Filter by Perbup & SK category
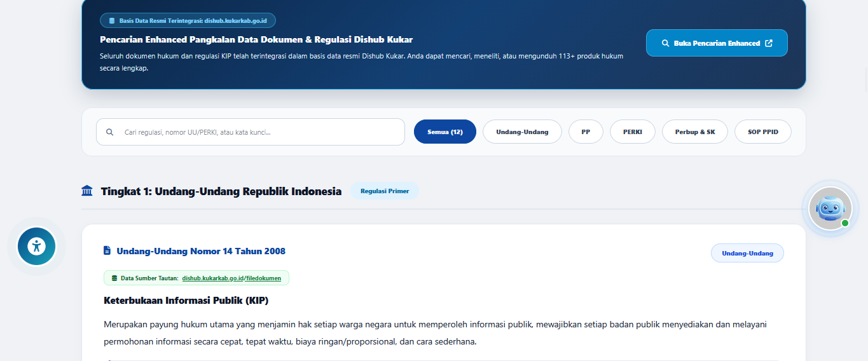This screenshot has width=868, height=361. coord(695,132)
